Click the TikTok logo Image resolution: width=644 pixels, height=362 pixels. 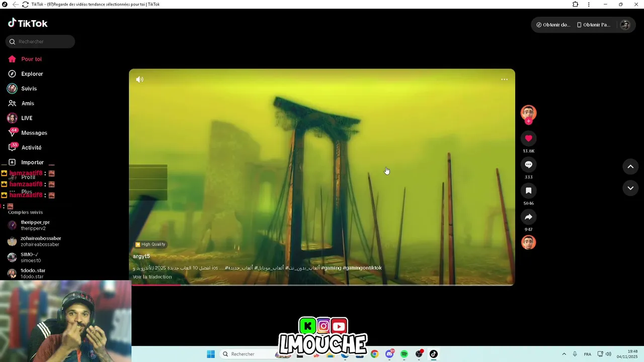(x=28, y=23)
